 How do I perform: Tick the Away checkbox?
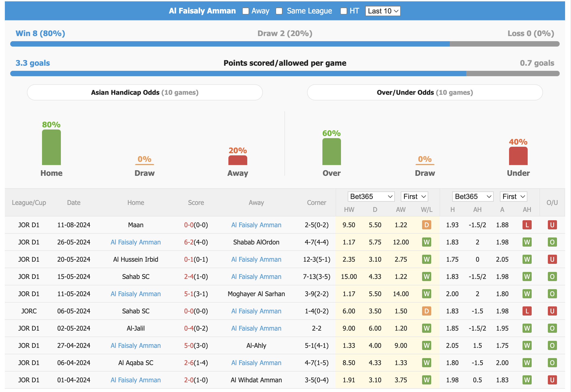[245, 11]
